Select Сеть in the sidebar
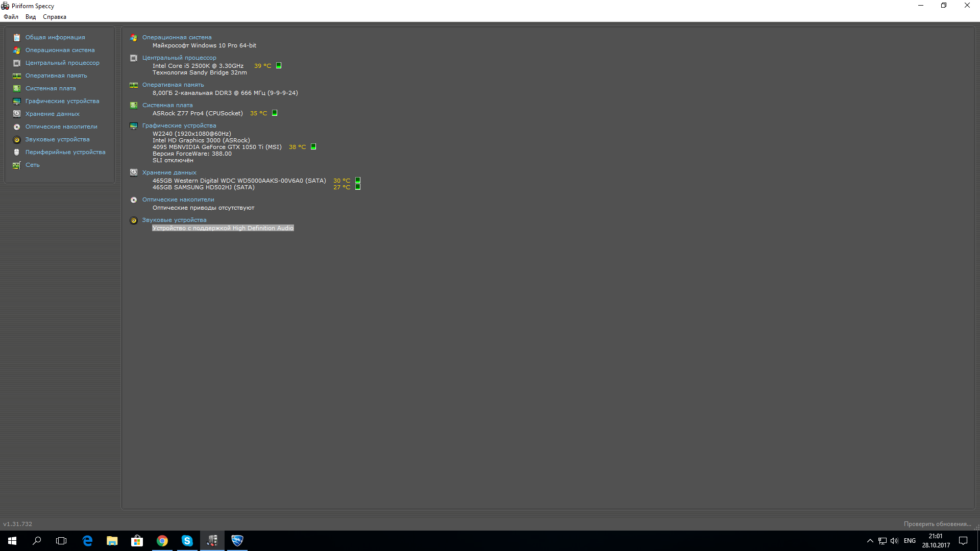Screen dimensions: 980x551 pyautogui.click(x=33, y=165)
